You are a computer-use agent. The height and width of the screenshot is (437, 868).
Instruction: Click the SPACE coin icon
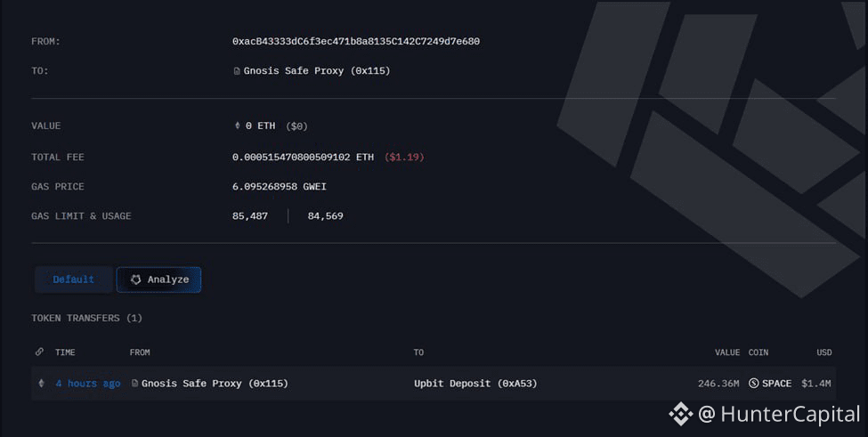click(x=753, y=384)
